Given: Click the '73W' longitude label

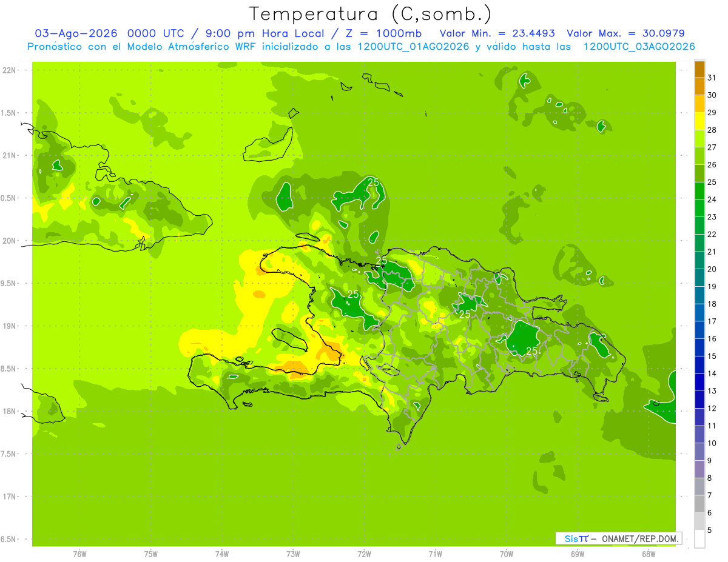Looking at the screenshot, I should [x=293, y=554].
